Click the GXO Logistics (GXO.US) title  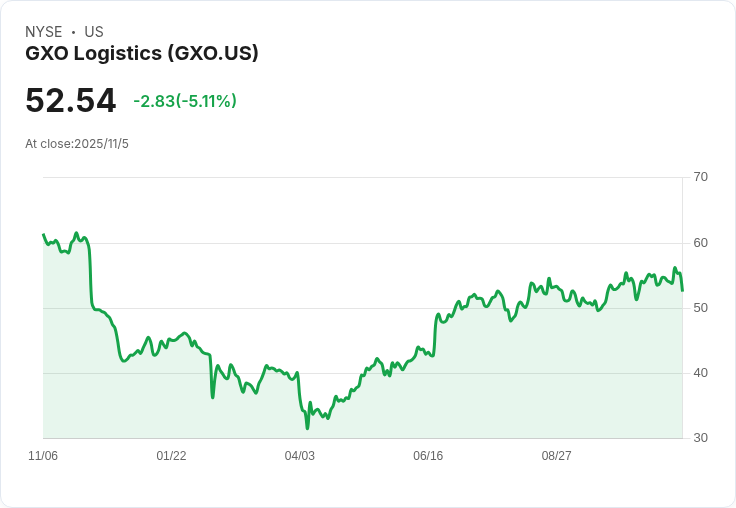tap(141, 53)
